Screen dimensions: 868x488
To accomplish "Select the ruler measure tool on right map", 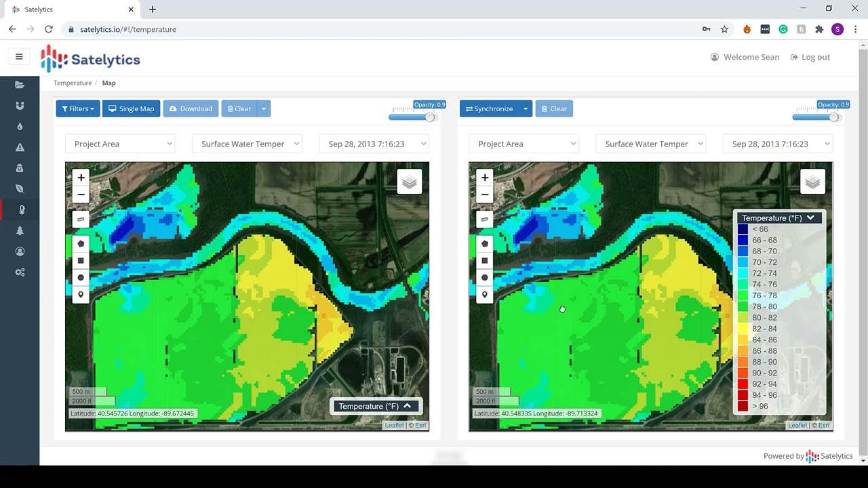I will point(484,219).
